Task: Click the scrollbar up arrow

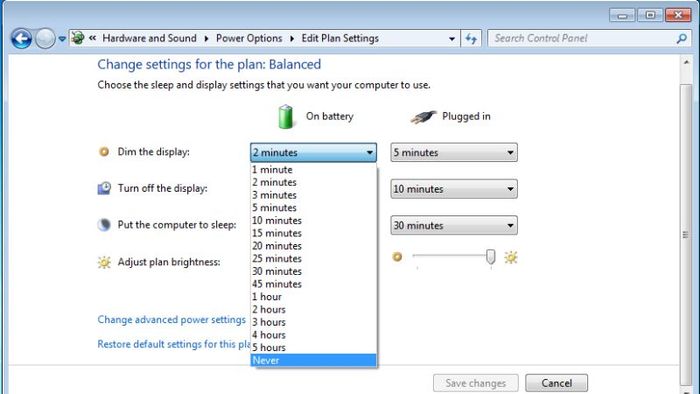Action: click(686, 63)
